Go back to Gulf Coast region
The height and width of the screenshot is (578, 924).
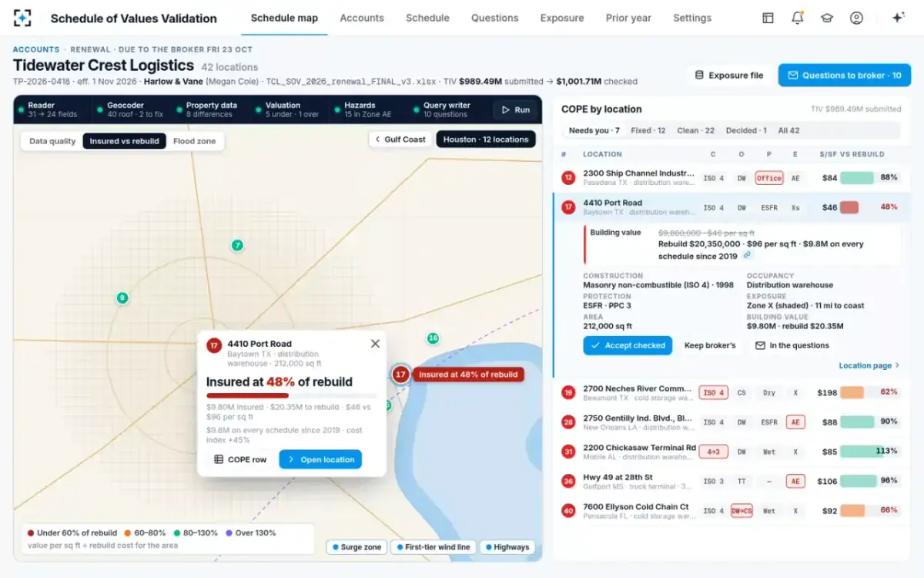pyautogui.click(x=400, y=139)
